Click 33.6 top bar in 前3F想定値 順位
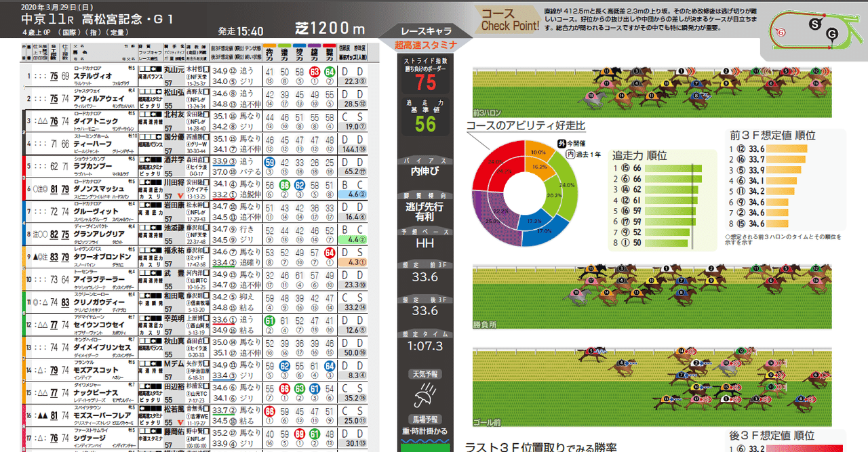868x452 pixels. pos(787,150)
